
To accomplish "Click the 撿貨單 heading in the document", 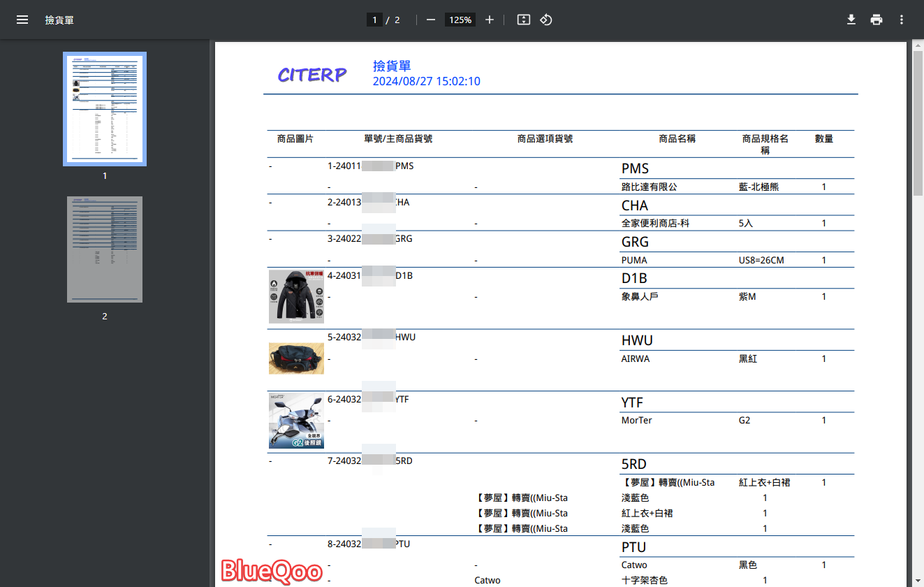I will [392, 66].
